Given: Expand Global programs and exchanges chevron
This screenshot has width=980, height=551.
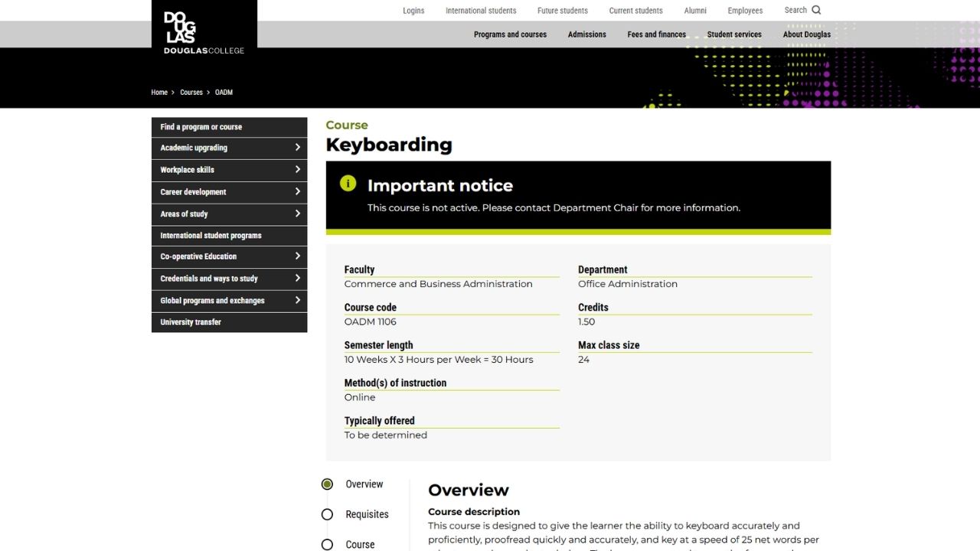Looking at the screenshot, I should [297, 301].
